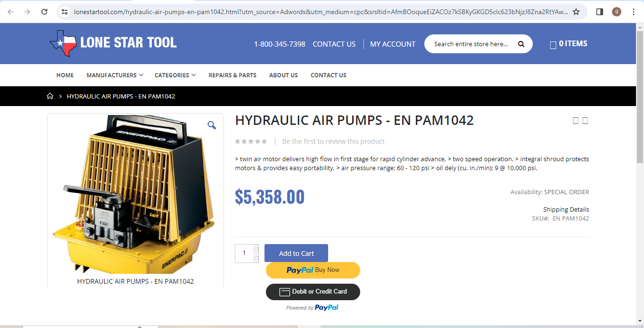Reload the page with the browser refresh icon
644x328 pixels.
pyautogui.click(x=44, y=12)
